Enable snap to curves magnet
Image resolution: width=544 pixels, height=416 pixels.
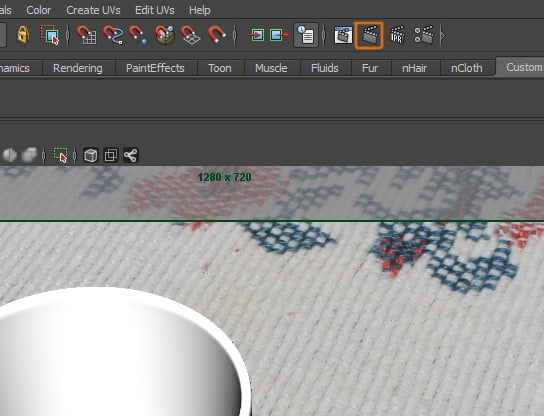(x=113, y=35)
